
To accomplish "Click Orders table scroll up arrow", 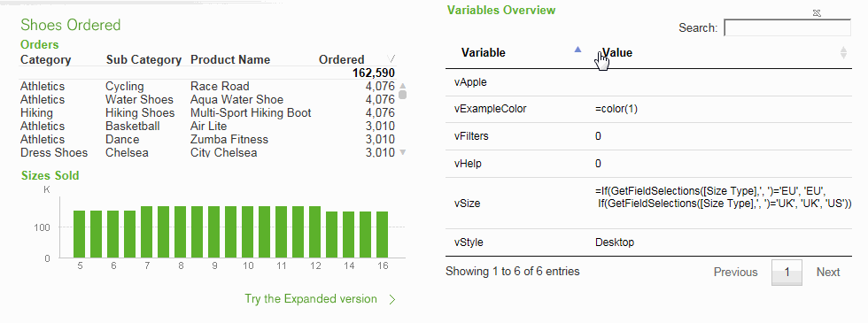I will click(x=402, y=86).
